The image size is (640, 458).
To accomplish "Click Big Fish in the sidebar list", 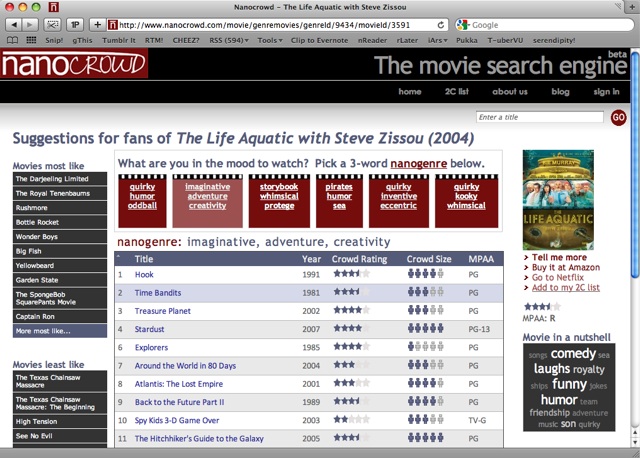I will [x=60, y=251].
